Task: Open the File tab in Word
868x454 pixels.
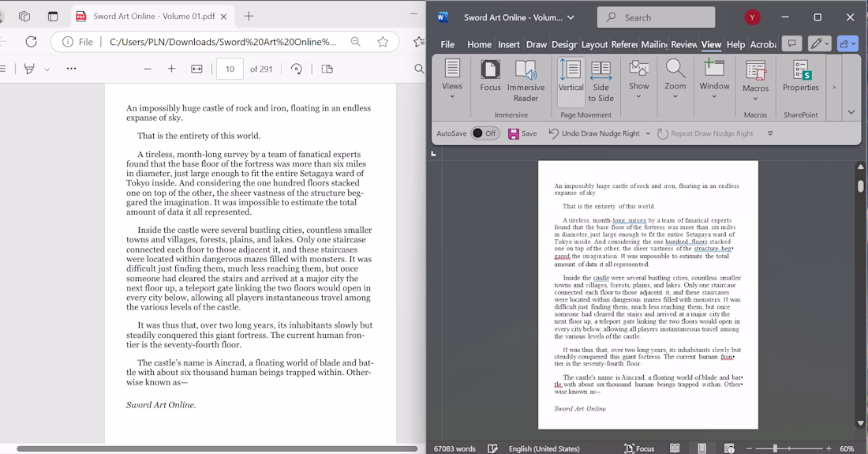Action: coord(447,44)
